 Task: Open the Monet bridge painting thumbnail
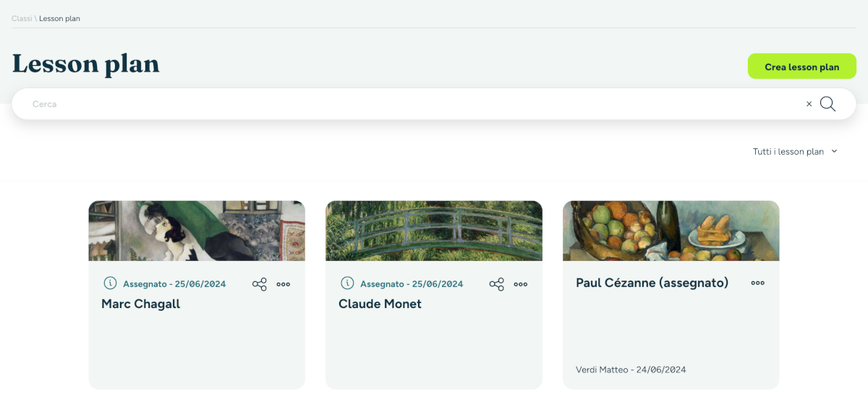(x=434, y=231)
